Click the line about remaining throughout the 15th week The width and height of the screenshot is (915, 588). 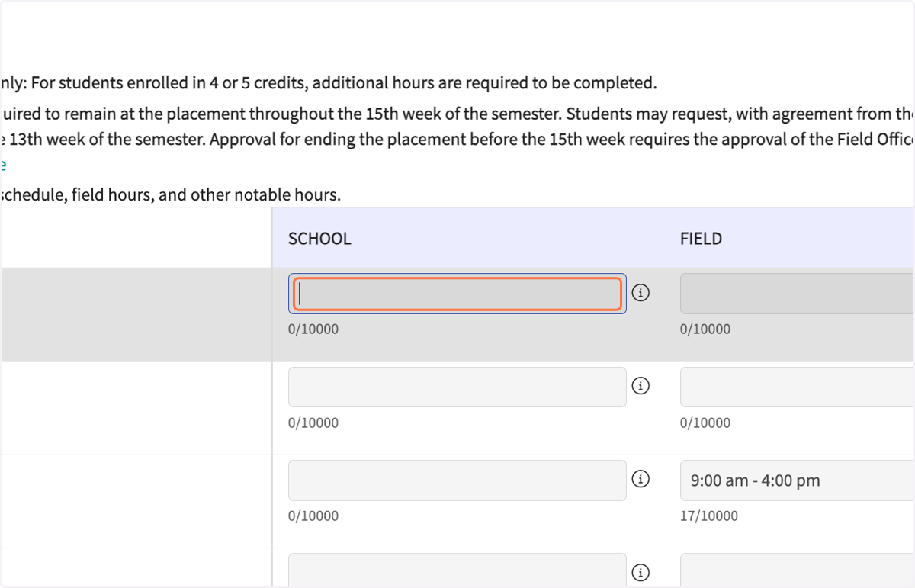[x=457, y=114]
